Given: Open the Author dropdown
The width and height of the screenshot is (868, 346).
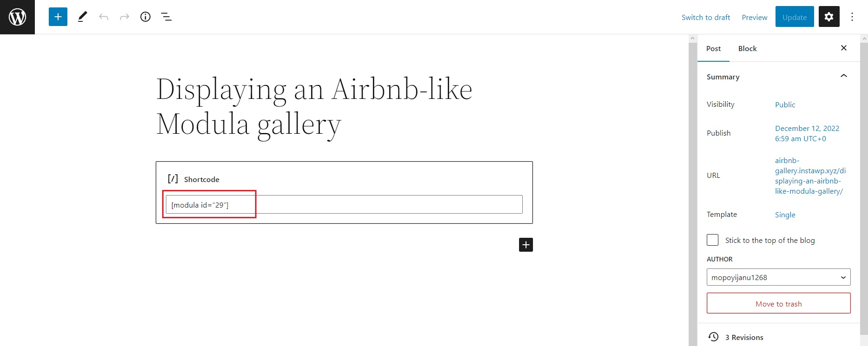Looking at the screenshot, I should point(778,277).
